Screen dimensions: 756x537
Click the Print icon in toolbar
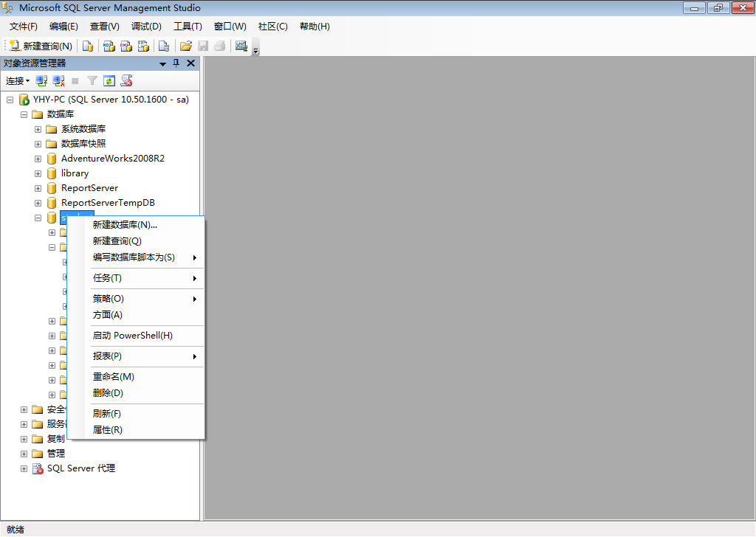tap(220, 46)
